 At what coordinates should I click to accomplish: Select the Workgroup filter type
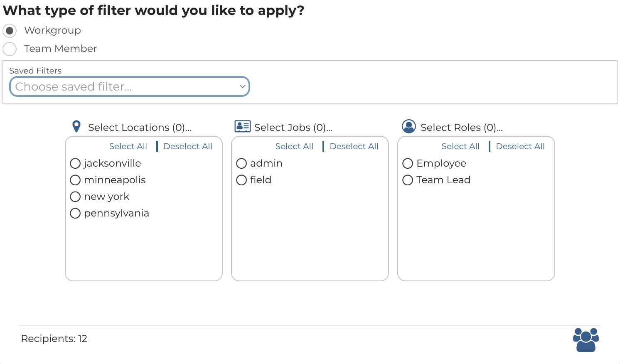click(x=10, y=31)
